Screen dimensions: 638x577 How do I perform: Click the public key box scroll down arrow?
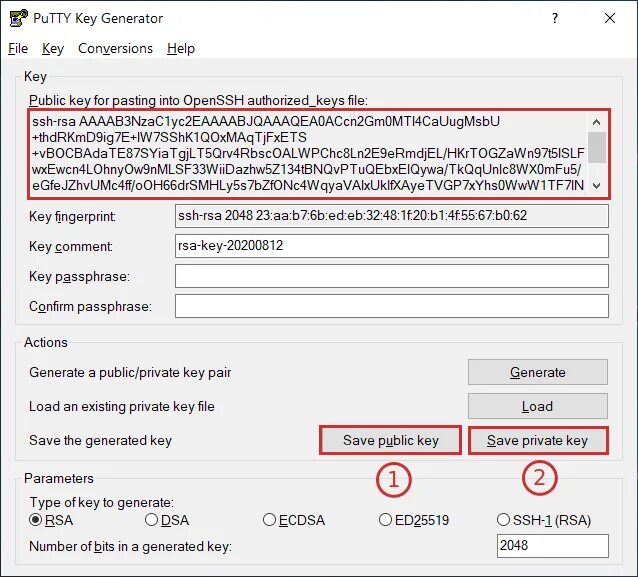pyautogui.click(x=596, y=186)
